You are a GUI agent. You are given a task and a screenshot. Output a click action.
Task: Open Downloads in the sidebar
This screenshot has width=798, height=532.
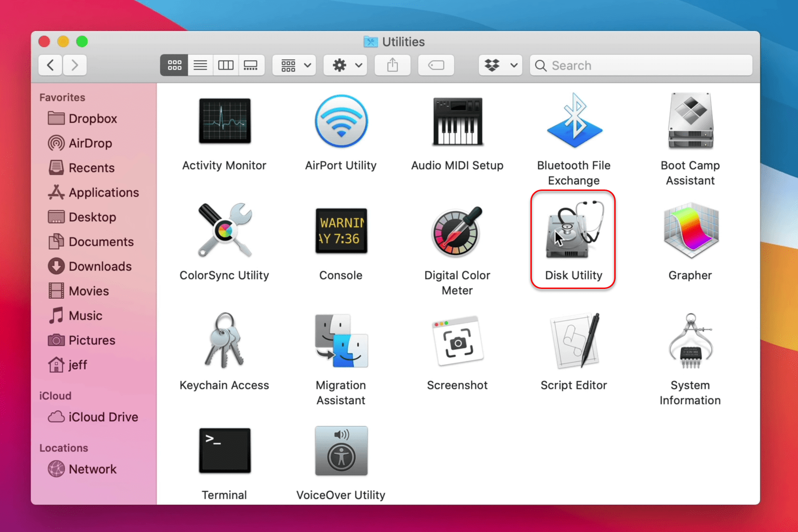point(90,266)
